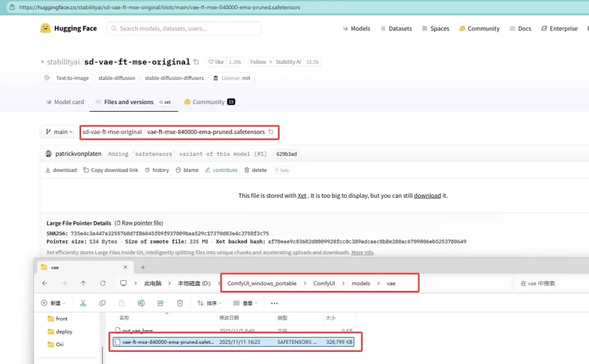589x364 pixels.
Task: Click the Share icon in Explorer toolbar
Action: click(160, 303)
